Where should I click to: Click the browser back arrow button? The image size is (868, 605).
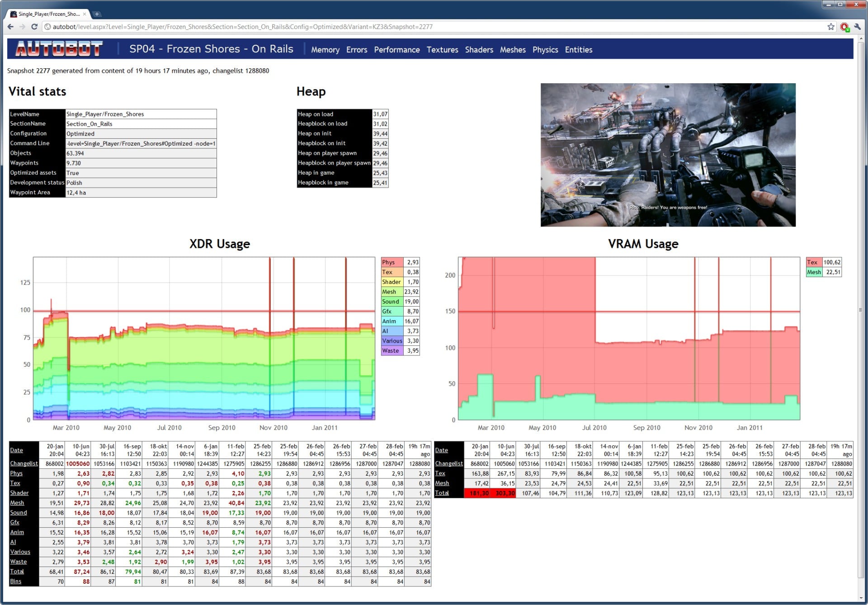point(10,27)
